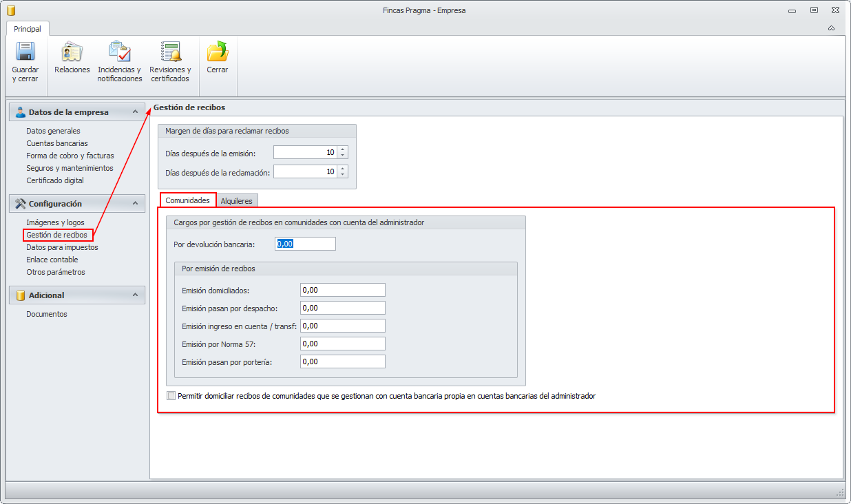The image size is (851, 504).
Task: Click the Emisión domiciliados field
Action: [x=343, y=290]
